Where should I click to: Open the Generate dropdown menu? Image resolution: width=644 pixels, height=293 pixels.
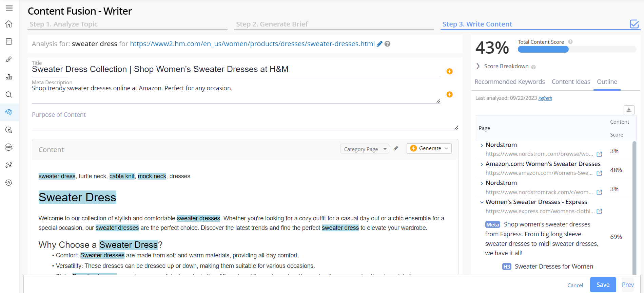429,148
